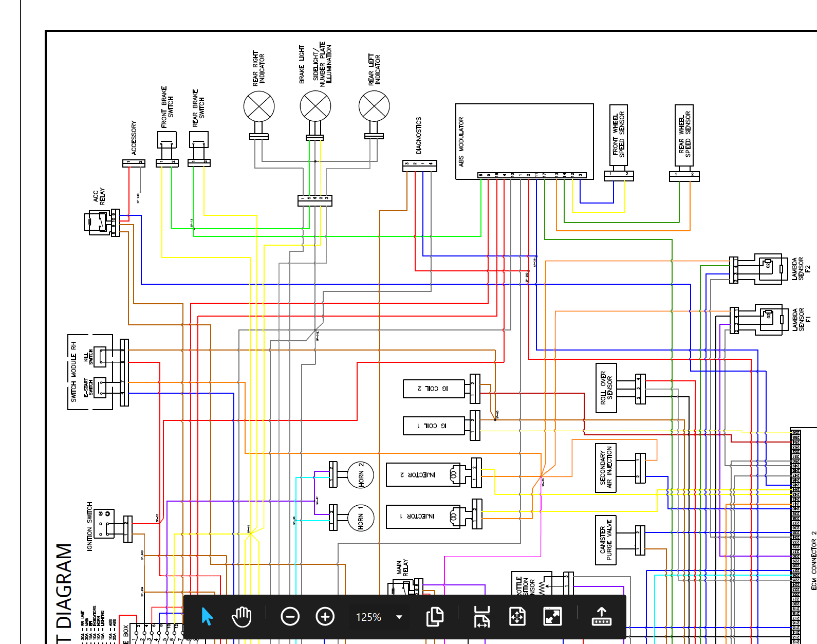Click the page view pages icon
This screenshot has height=644, width=817.
[435, 616]
